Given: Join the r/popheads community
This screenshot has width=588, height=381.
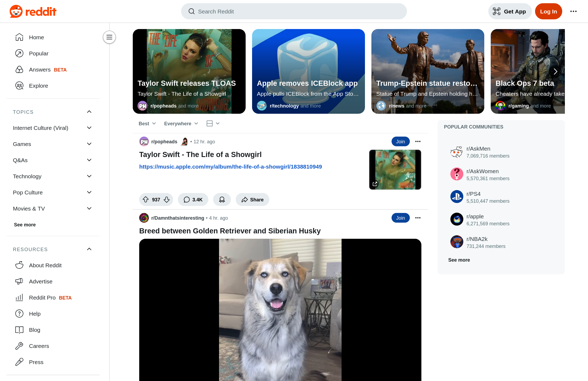Looking at the screenshot, I should (x=400, y=141).
